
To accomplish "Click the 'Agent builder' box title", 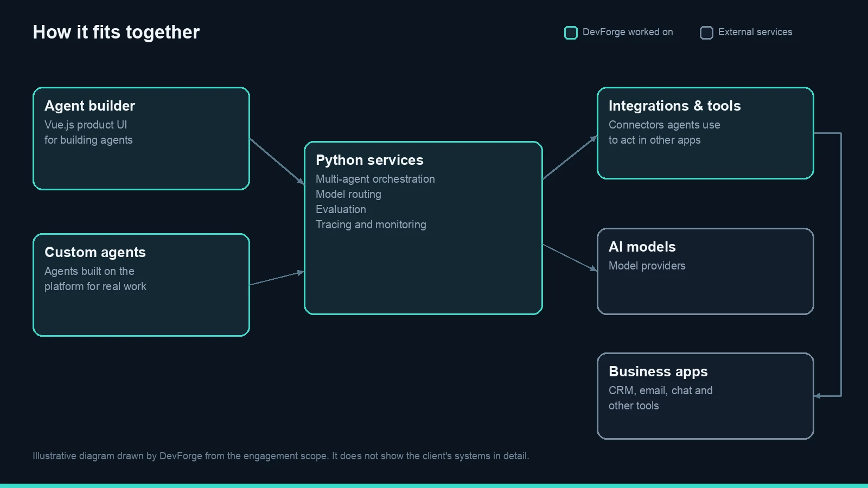I will pyautogui.click(x=90, y=106).
